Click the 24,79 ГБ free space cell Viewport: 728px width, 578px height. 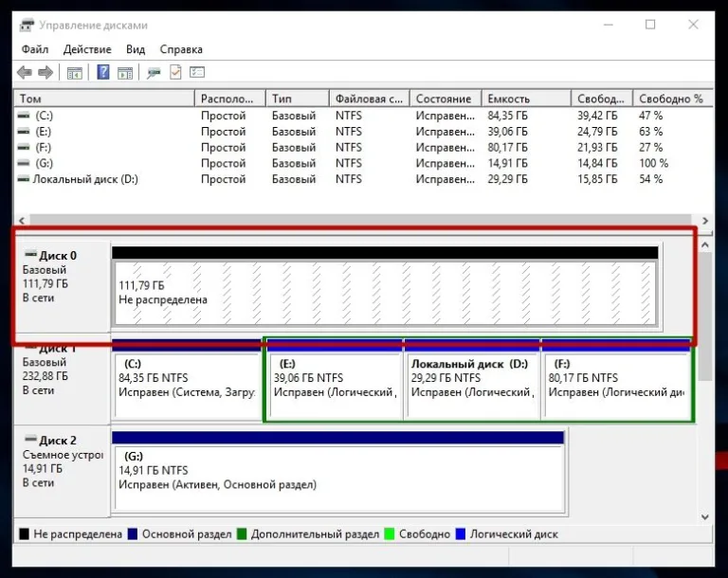597,132
